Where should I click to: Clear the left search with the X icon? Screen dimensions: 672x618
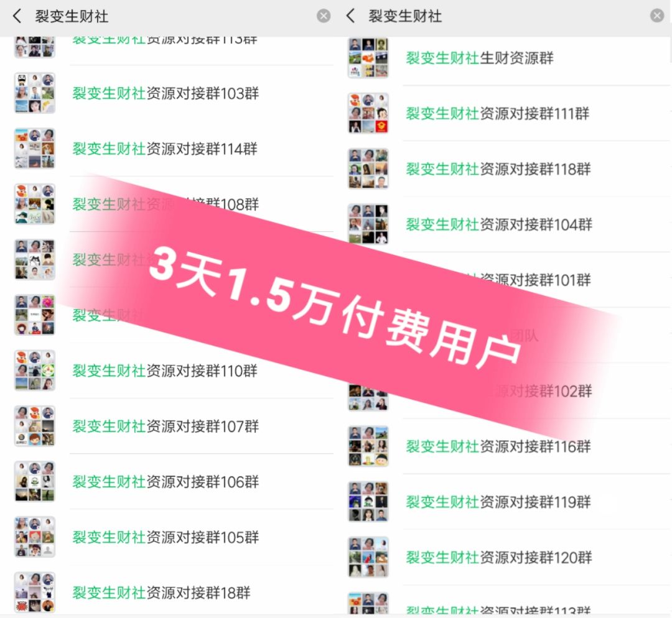tap(324, 16)
